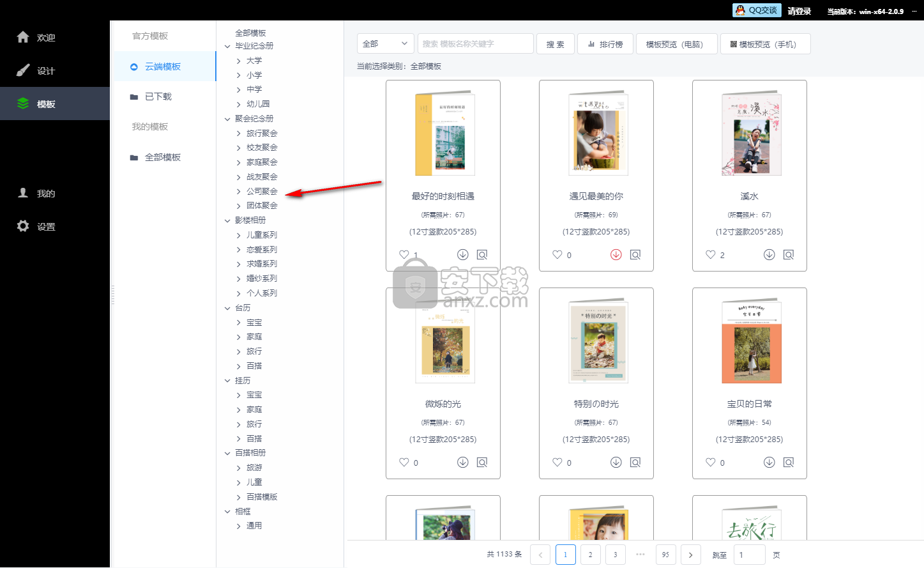Select 云端模板 in template menu
This screenshot has height=568, width=924.
click(163, 66)
